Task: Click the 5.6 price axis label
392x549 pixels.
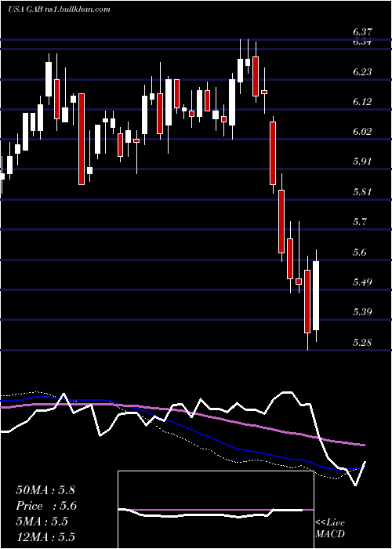Action: [360, 252]
